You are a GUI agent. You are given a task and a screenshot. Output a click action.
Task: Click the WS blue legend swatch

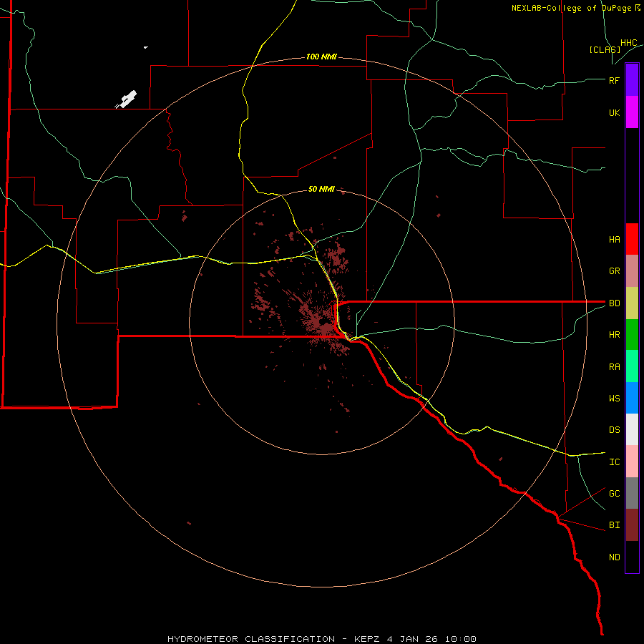tap(632, 398)
